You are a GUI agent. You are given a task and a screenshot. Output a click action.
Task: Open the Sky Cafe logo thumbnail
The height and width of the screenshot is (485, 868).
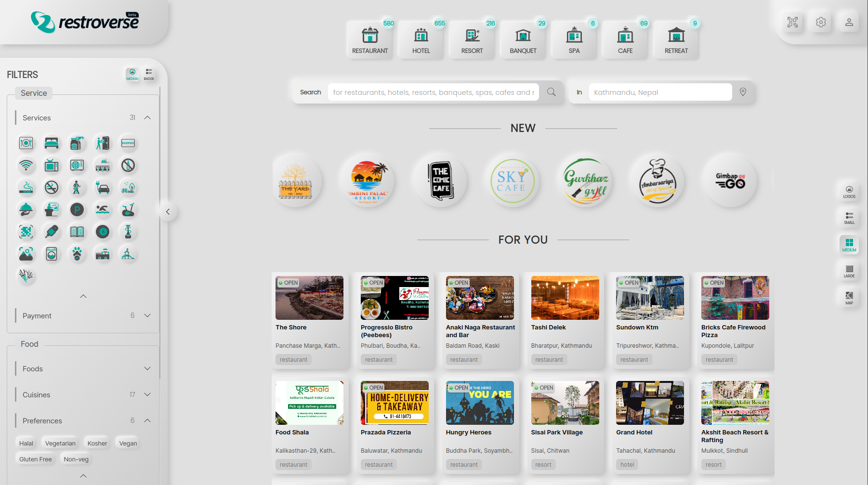[512, 181]
